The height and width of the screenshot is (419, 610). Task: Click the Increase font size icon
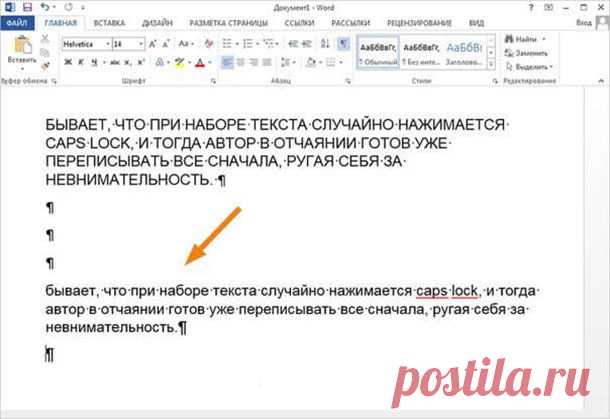coord(152,44)
